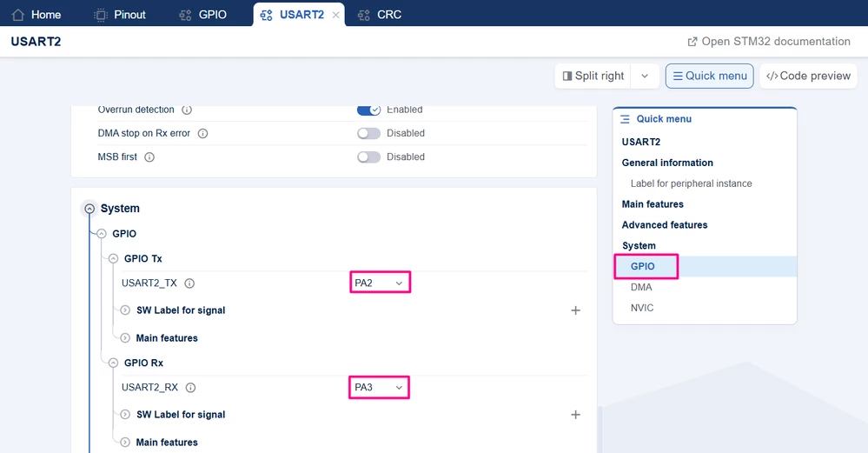Switch to the CRC tab

pyautogui.click(x=379, y=15)
